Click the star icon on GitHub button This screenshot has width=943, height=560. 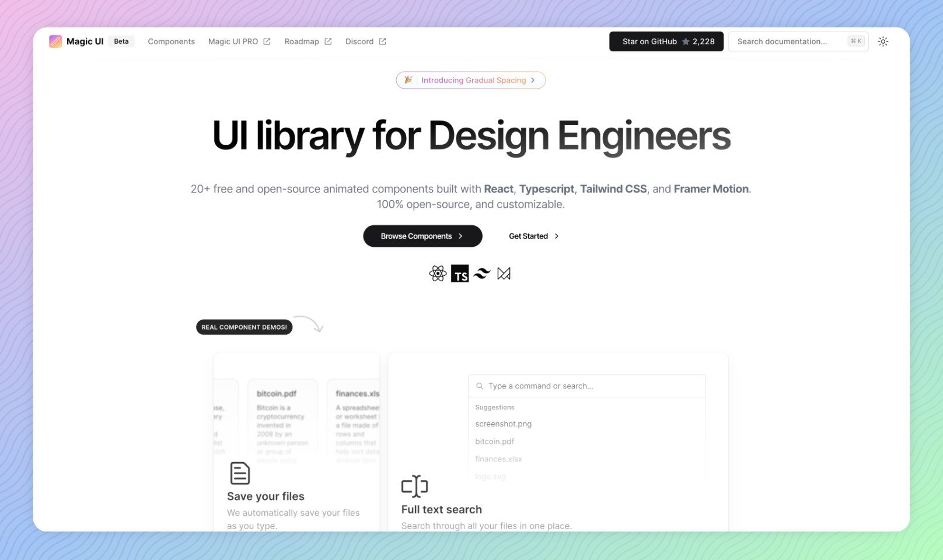(686, 41)
